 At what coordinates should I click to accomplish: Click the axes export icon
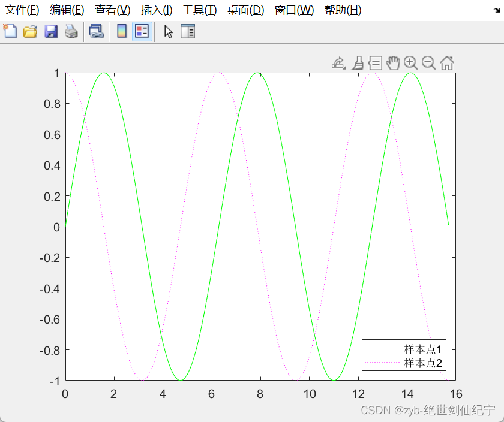coord(339,63)
